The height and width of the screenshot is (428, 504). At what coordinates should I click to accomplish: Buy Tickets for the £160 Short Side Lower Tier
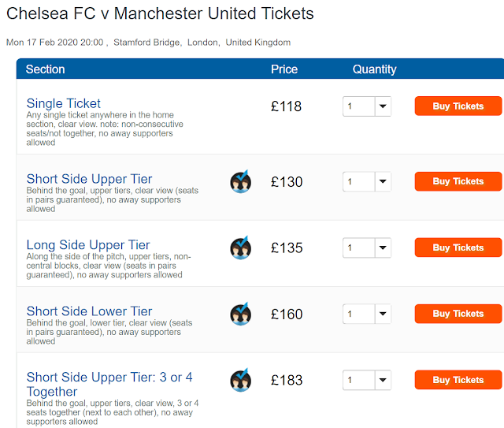(x=458, y=314)
